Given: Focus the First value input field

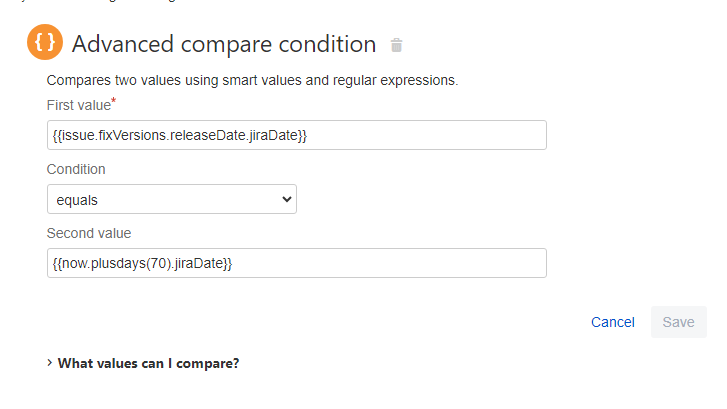Looking at the screenshot, I should [297, 135].
